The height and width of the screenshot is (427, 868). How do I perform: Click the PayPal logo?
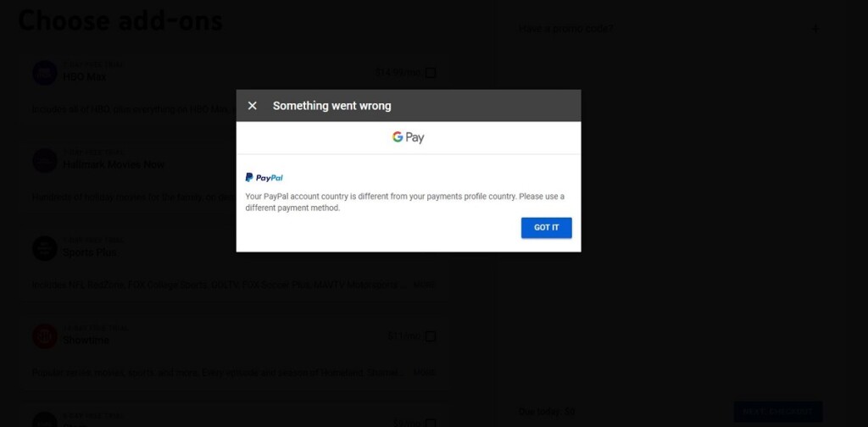coord(264,178)
